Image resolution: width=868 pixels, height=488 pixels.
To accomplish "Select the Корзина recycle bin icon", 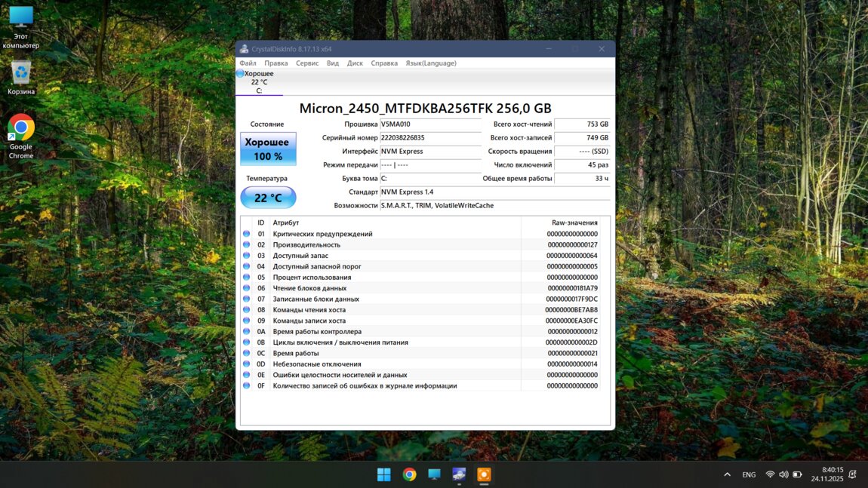I will click(21, 77).
